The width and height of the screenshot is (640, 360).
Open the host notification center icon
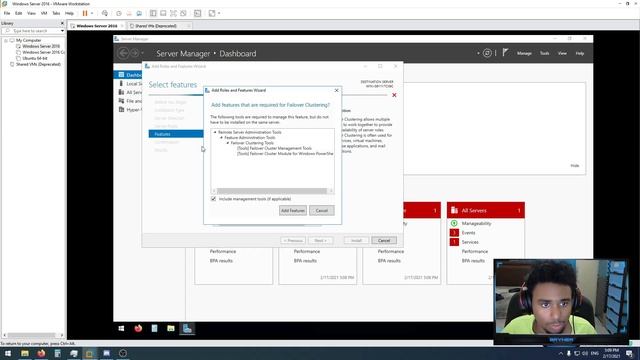[x=629, y=353]
